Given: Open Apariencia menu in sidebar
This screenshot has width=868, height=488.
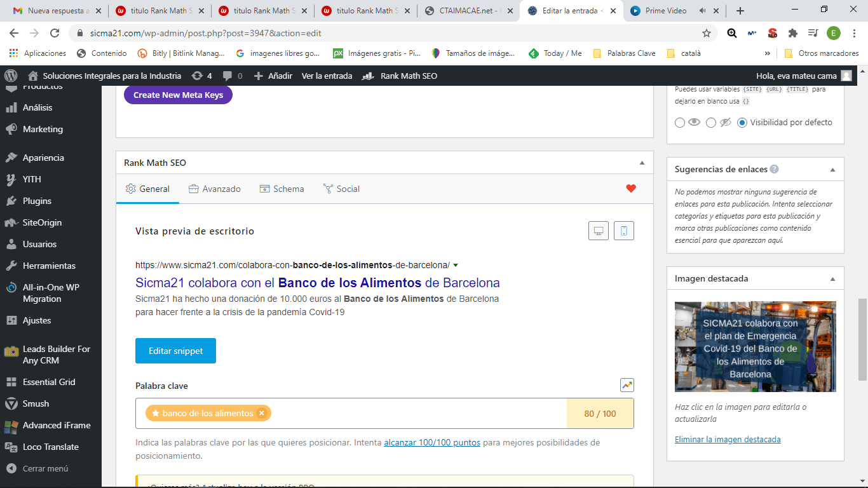Looking at the screenshot, I should pyautogui.click(x=43, y=158).
